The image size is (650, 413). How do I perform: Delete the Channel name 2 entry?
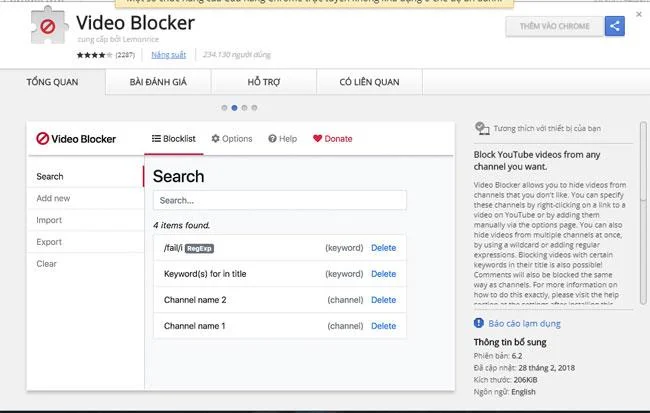click(x=383, y=300)
